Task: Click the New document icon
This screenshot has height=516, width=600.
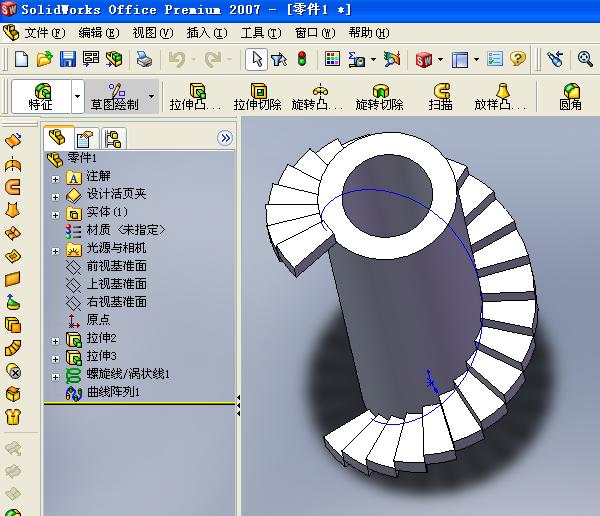Action: coord(21,59)
